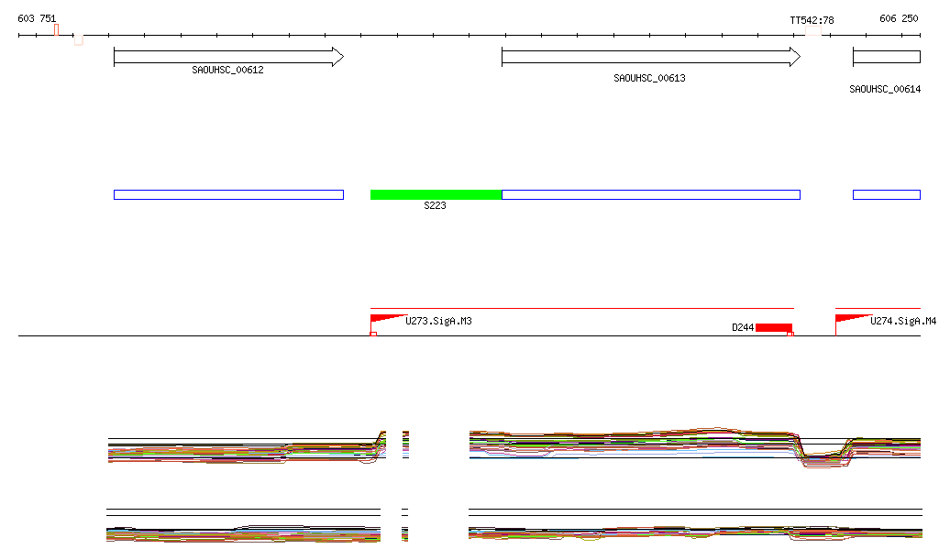Click the SAOUHSC_00614 gene box
The image size is (939, 560).
coord(886,57)
